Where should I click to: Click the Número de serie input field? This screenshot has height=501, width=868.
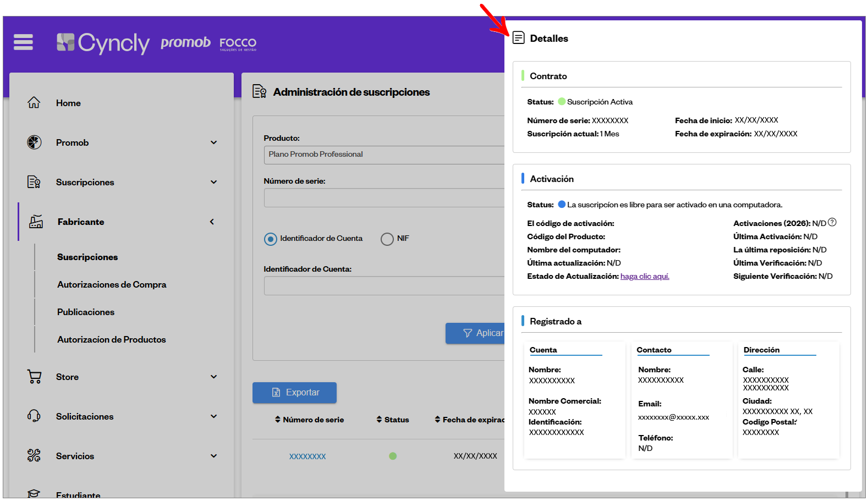point(384,198)
